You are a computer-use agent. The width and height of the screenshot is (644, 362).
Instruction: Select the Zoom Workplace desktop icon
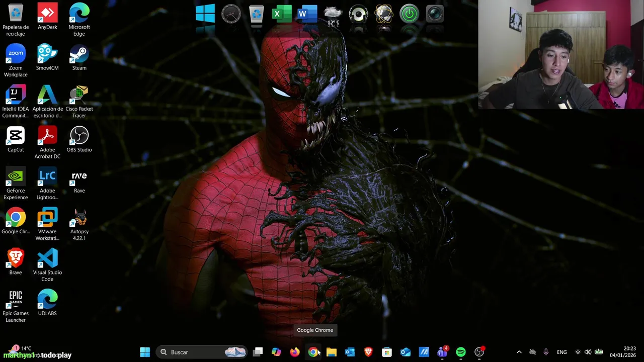click(16, 61)
